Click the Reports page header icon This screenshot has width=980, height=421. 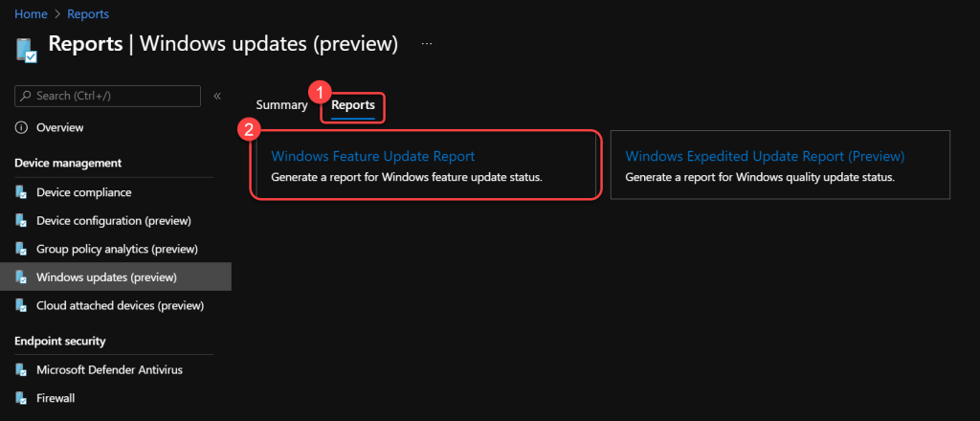(26, 49)
